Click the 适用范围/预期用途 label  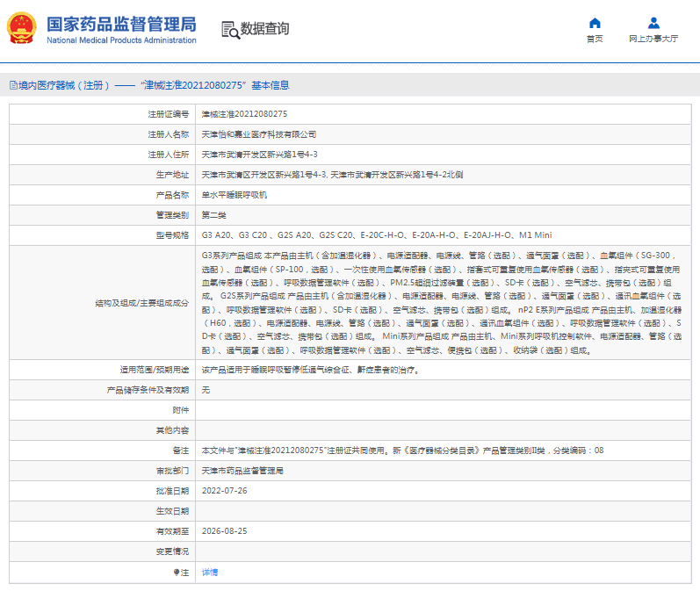155,370
